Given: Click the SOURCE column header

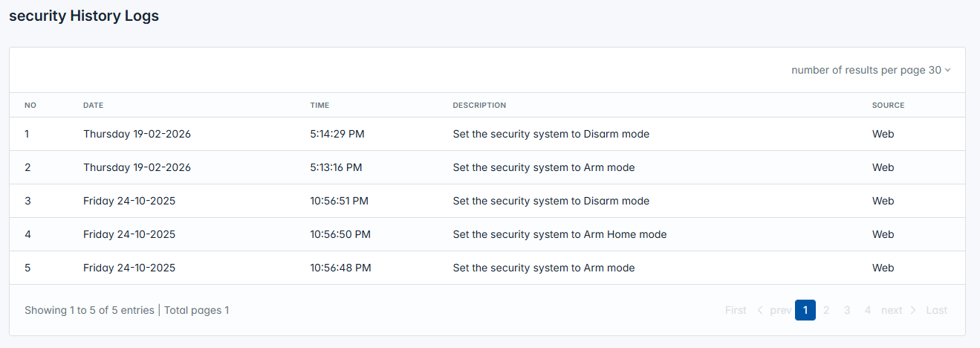Looking at the screenshot, I should point(888,106).
